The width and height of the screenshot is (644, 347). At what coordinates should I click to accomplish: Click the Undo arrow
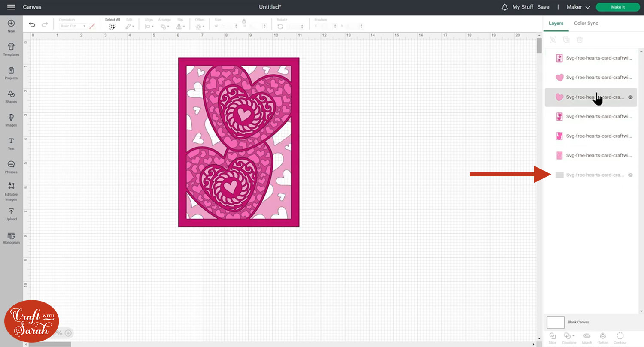click(x=32, y=25)
